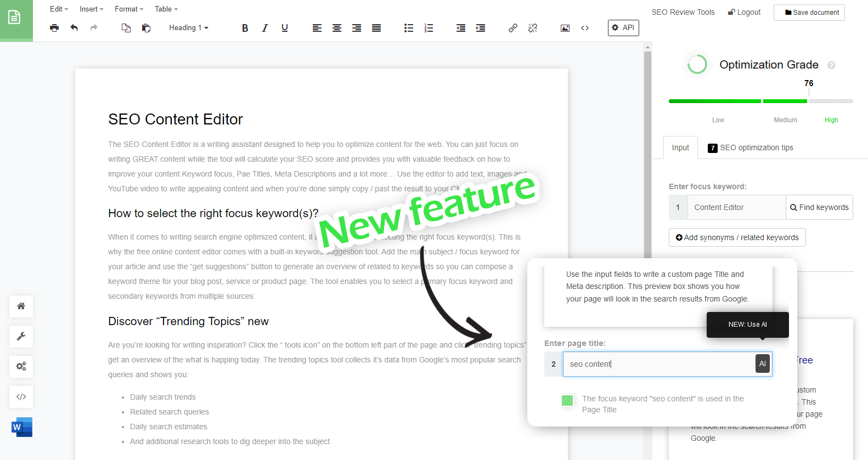Open Optimization Grade help question mark
The height and width of the screenshot is (460, 868).
pos(831,65)
